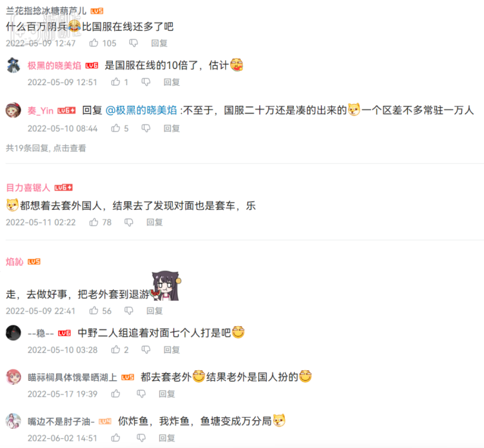Open 目力喜锯人 username link
The height and width of the screenshot is (448, 484).
28,187
